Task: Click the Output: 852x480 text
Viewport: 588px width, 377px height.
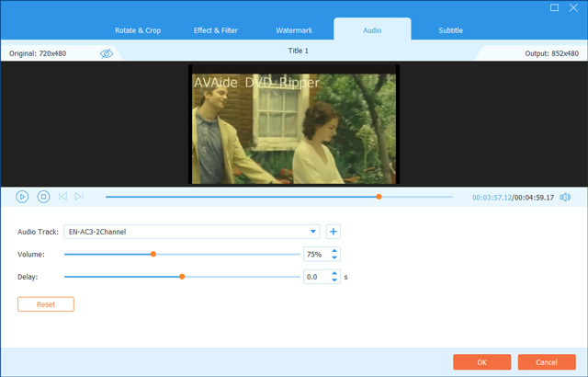Action: (x=551, y=53)
